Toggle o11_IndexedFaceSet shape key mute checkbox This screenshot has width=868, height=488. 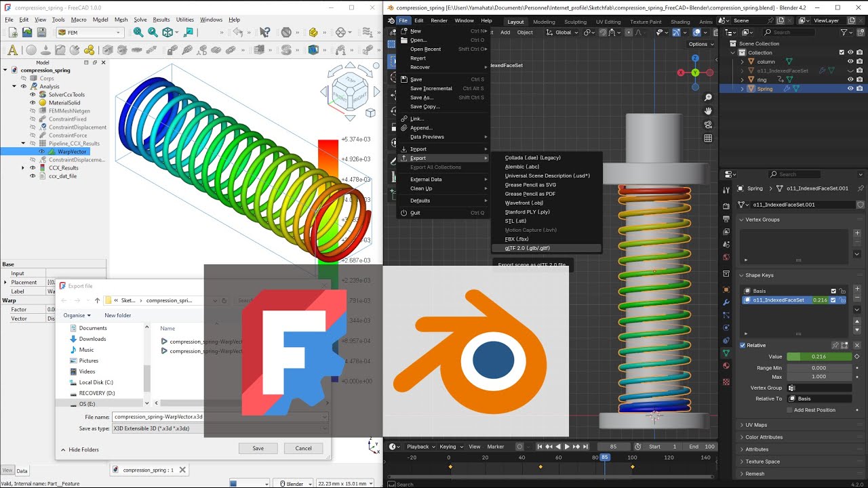coord(833,300)
